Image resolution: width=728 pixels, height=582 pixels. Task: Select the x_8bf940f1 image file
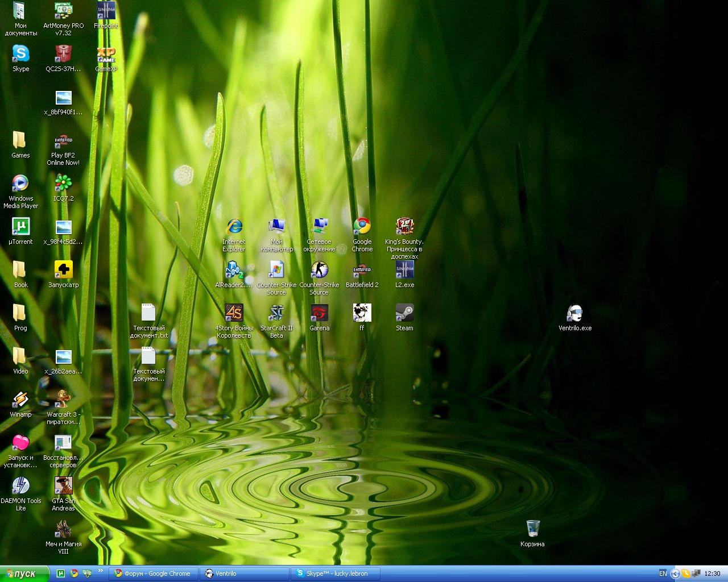coord(63,102)
